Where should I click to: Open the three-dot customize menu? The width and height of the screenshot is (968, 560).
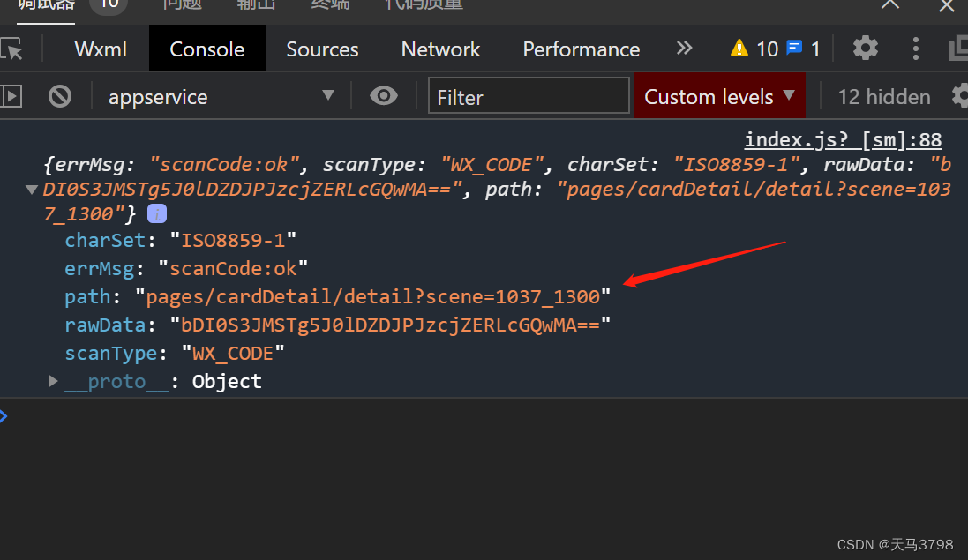[915, 48]
